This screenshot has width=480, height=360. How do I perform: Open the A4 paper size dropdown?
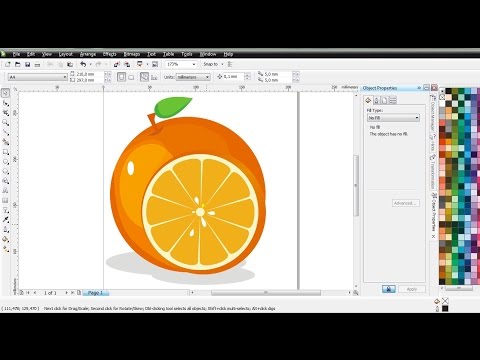(38, 77)
